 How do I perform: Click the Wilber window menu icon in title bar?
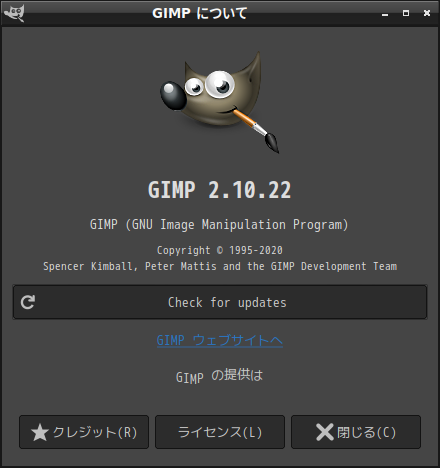coord(14,13)
